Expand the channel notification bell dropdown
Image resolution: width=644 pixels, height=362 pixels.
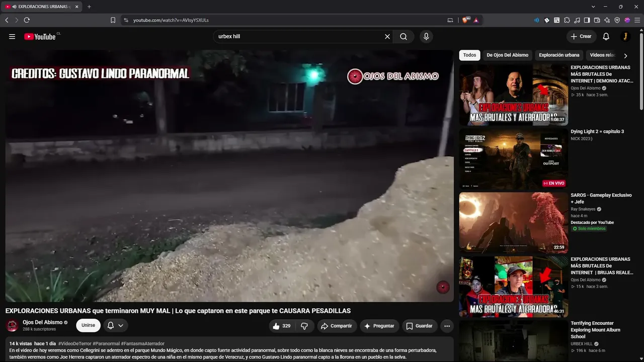coord(115,325)
